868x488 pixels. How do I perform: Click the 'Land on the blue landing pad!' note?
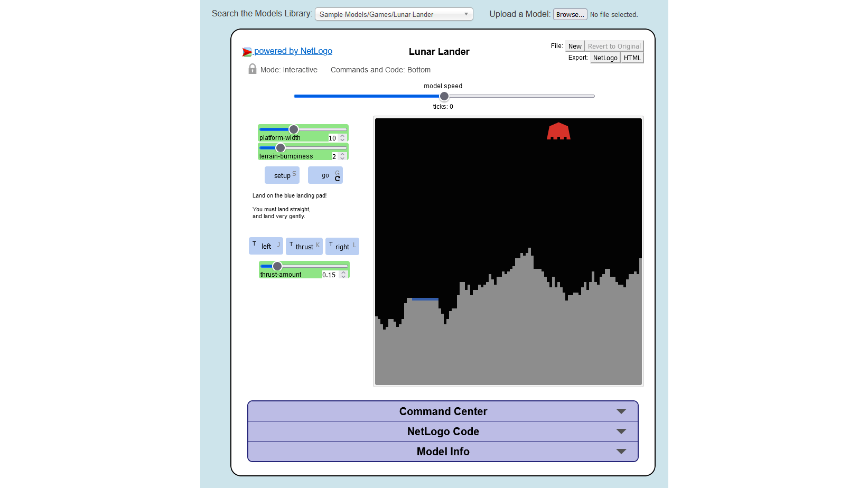(x=290, y=195)
